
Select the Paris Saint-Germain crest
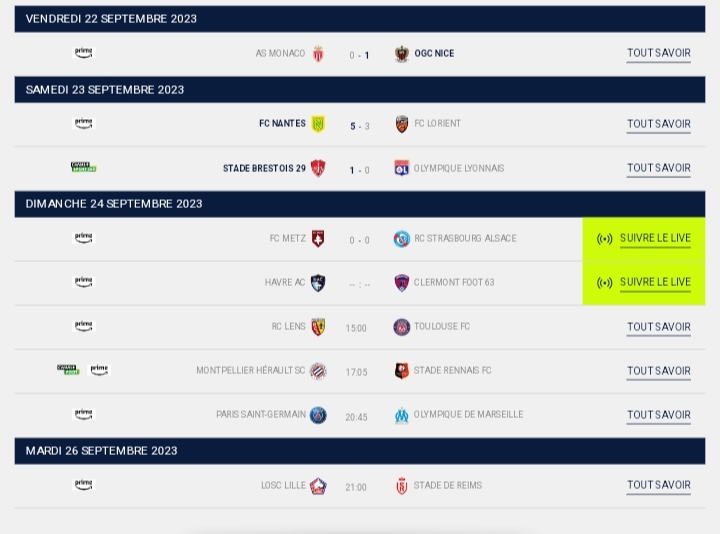pyautogui.click(x=318, y=415)
